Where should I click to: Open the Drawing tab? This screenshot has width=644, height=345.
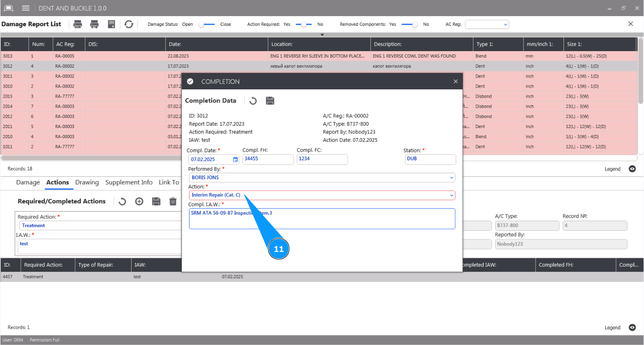[x=87, y=182]
